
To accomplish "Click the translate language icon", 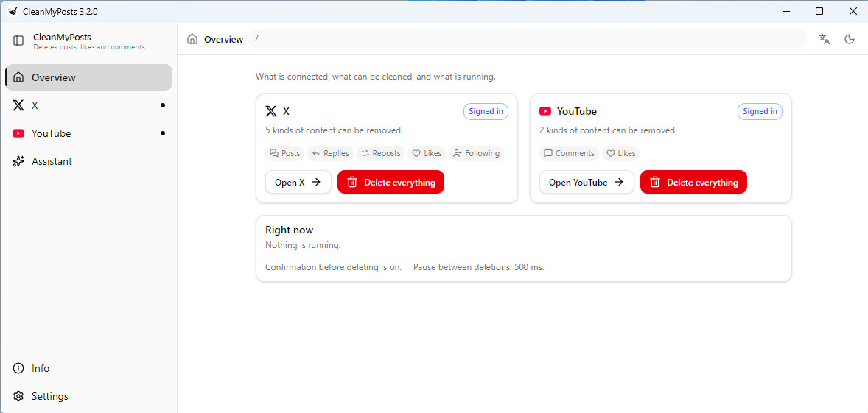I will [825, 39].
